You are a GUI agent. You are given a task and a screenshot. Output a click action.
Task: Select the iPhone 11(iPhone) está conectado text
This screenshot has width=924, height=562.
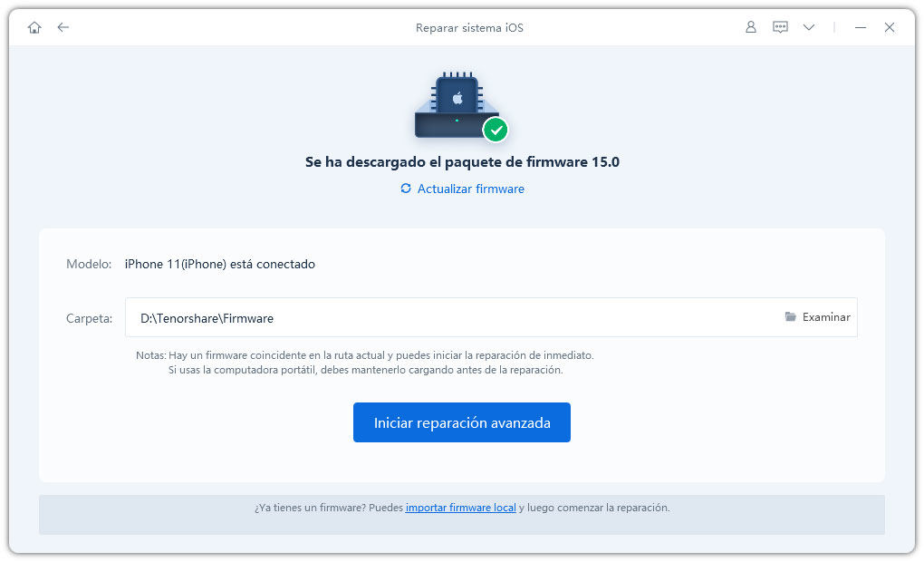[220, 264]
